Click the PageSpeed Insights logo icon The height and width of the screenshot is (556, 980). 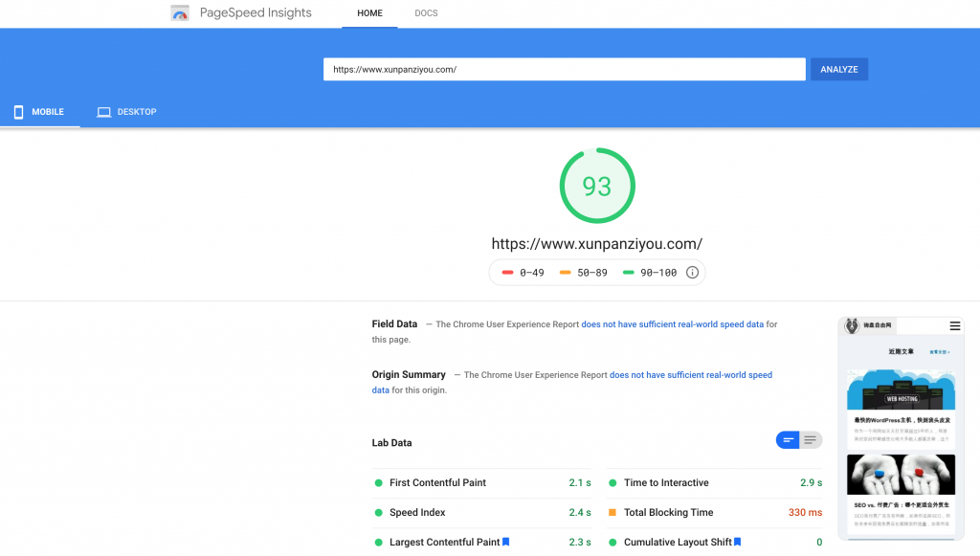[x=180, y=13]
